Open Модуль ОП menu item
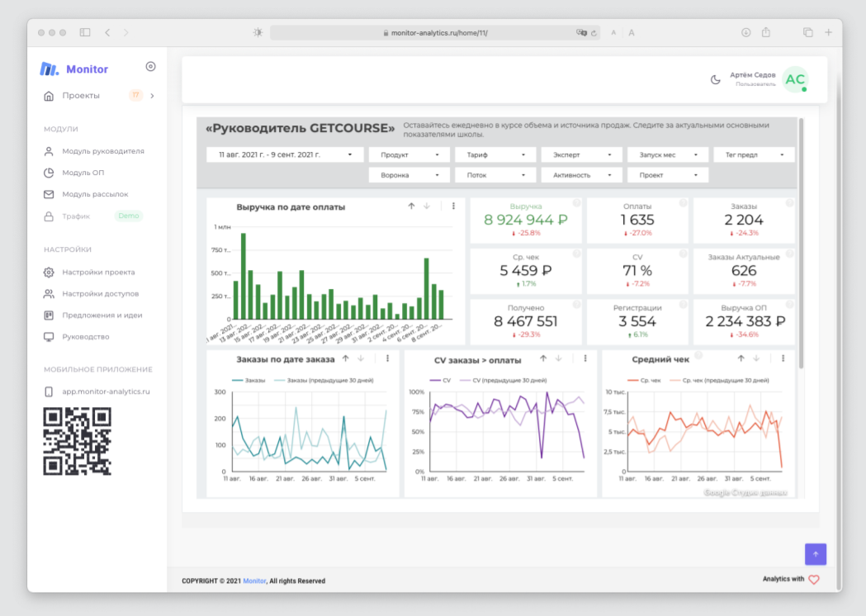866x616 pixels. pos(83,173)
